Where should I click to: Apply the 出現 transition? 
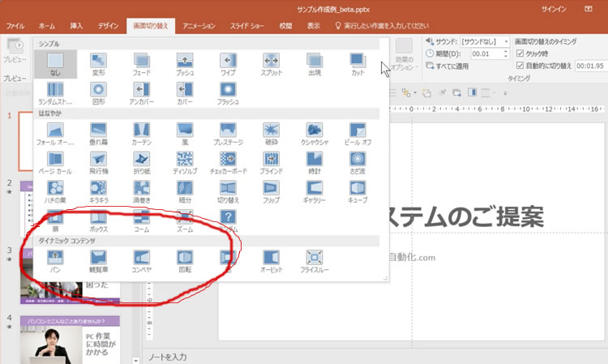pyautogui.click(x=315, y=64)
